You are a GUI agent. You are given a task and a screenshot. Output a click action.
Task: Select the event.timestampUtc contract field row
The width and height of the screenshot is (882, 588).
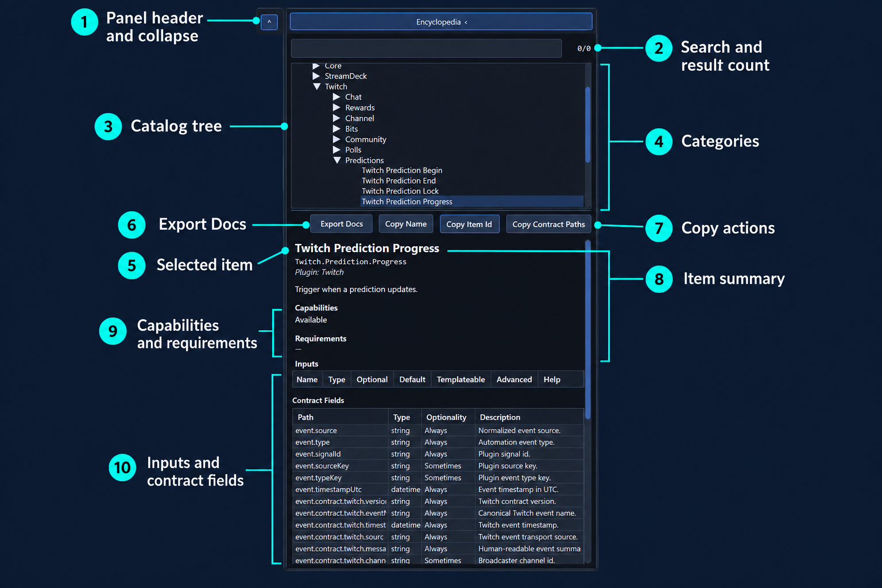coord(438,490)
